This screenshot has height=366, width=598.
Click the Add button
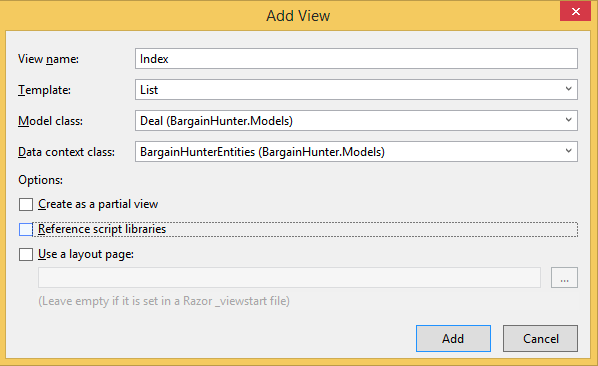point(453,339)
